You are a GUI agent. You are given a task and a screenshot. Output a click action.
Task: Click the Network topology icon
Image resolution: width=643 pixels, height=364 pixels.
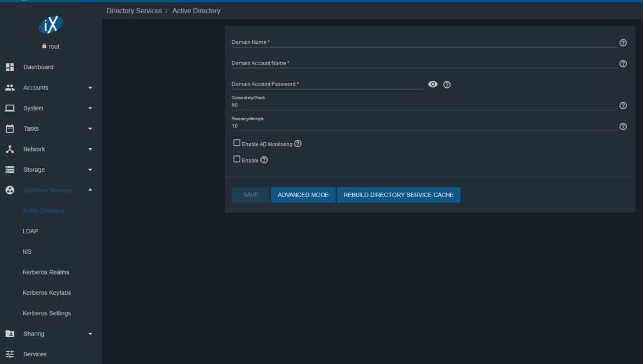pos(10,149)
